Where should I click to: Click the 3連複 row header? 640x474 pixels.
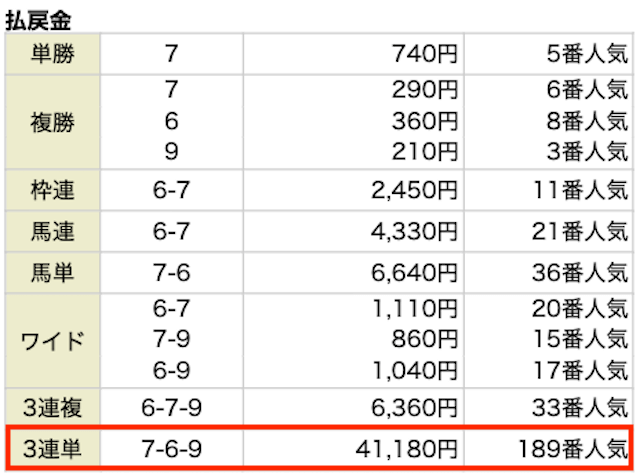[53, 407]
